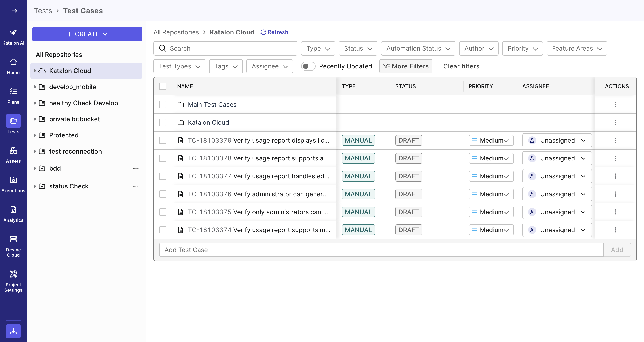Select checkbox for TC-18103376
Screen dimensions: 644x342
[x=163, y=194]
